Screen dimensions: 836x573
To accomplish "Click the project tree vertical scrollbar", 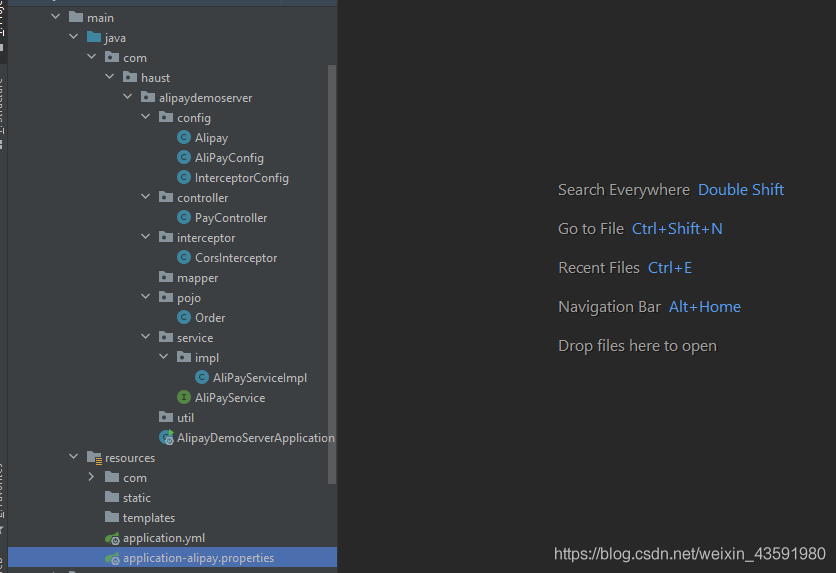I will pyautogui.click(x=332, y=270).
